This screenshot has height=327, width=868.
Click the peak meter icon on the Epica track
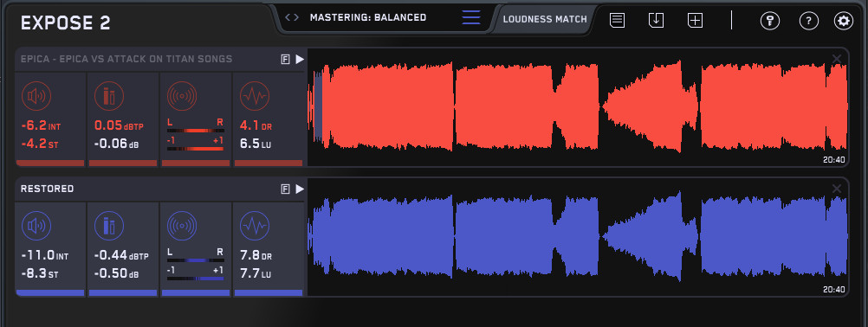tap(109, 96)
